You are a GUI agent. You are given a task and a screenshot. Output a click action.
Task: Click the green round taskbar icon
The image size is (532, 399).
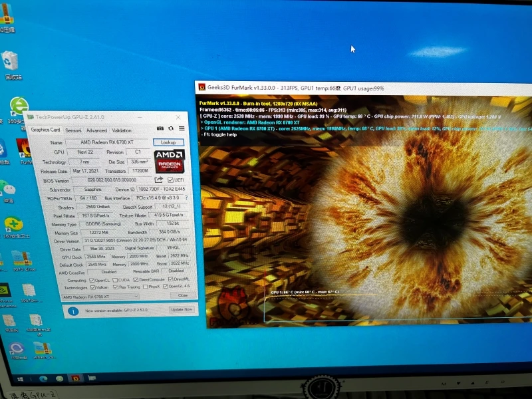(59, 378)
